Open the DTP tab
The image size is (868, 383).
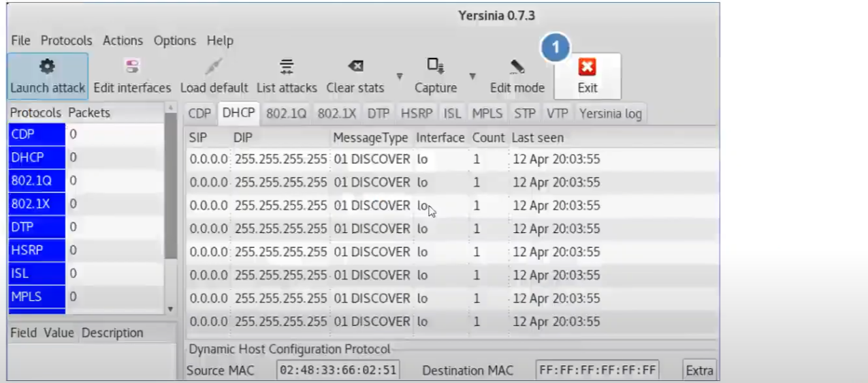pyautogui.click(x=378, y=114)
